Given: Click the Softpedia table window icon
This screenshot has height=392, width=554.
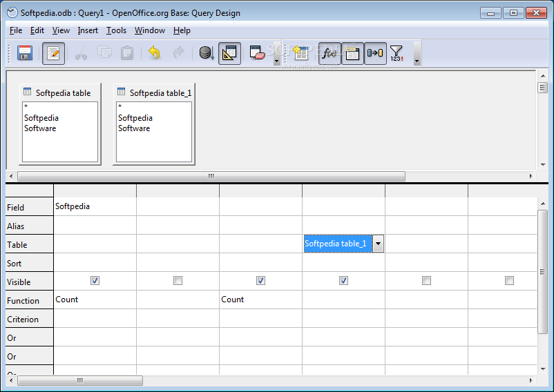Looking at the screenshot, I should point(27,92).
